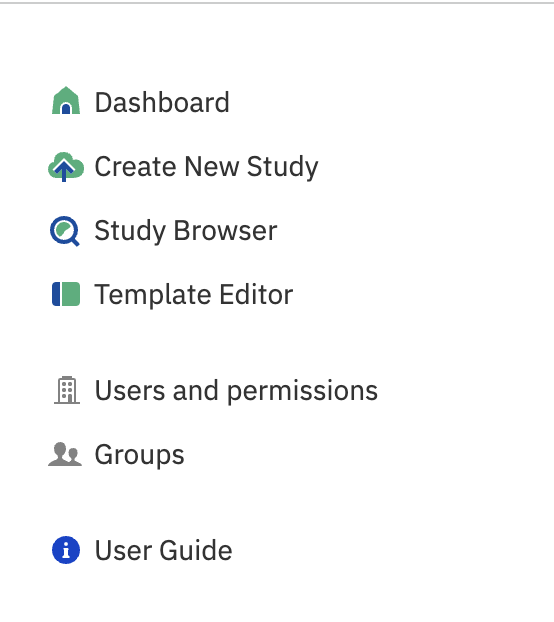The height and width of the screenshot is (622, 554).
Task: Click the word "Editor" in Template Editor
Action: [x=256, y=294]
